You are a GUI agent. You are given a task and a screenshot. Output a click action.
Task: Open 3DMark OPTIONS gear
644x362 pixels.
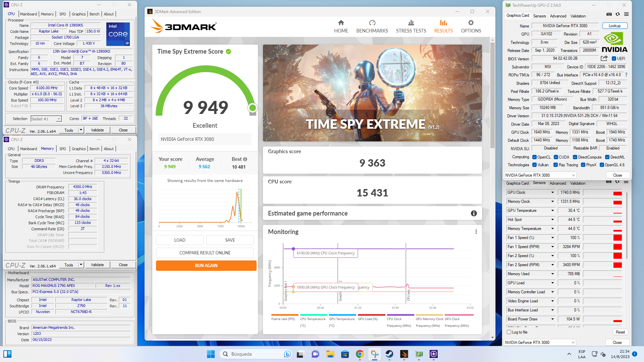pyautogui.click(x=471, y=23)
